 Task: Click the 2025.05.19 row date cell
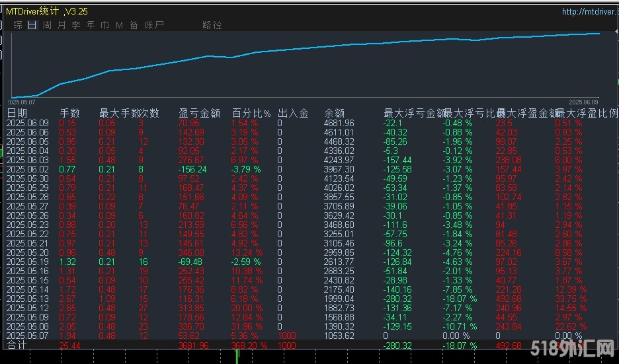click(28, 262)
